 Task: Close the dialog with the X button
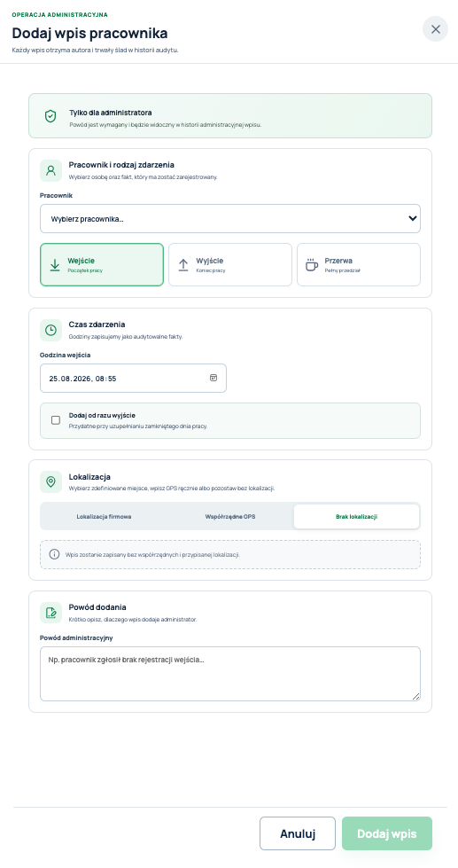click(x=435, y=29)
